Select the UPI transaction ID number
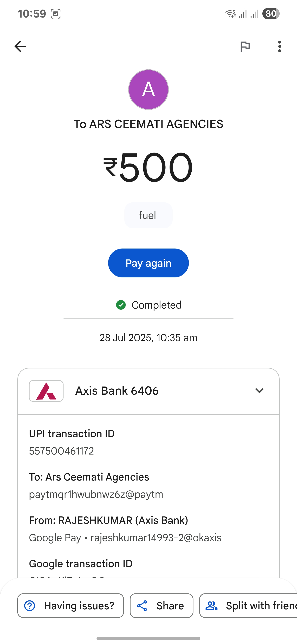 click(x=61, y=451)
